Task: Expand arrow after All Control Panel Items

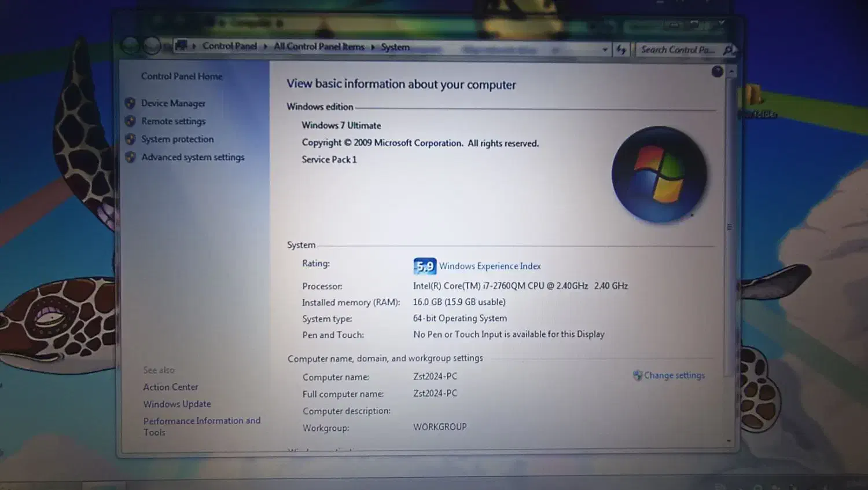Action: click(x=373, y=47)
